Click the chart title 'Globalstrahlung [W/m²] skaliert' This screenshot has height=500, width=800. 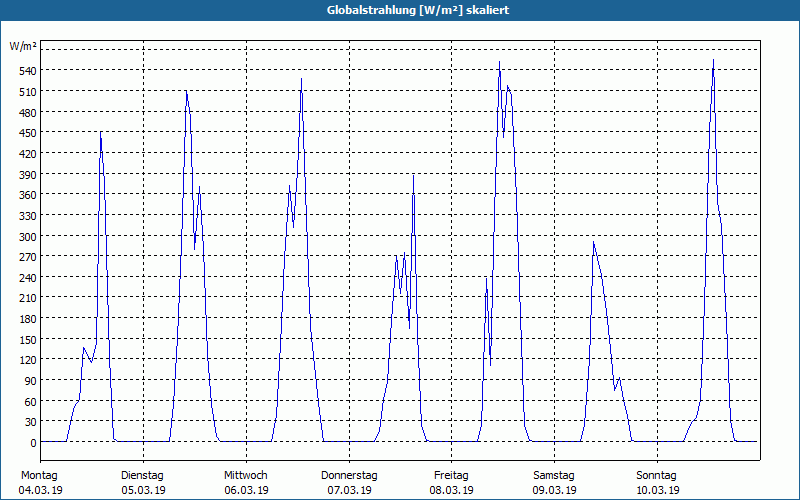coord(418,10)
